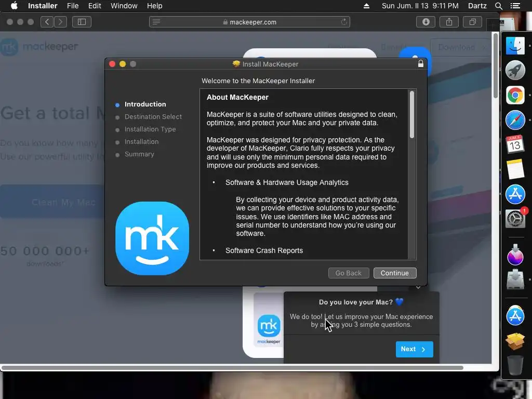Open the Help menu
532x399 pixels.
click(154, 6)
